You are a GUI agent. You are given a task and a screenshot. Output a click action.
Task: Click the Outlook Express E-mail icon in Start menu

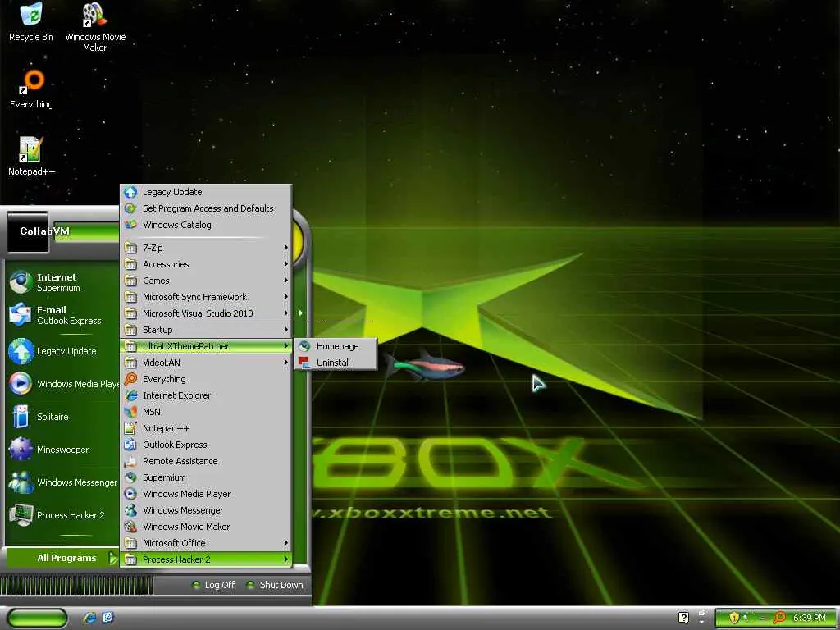click(21, 315)
